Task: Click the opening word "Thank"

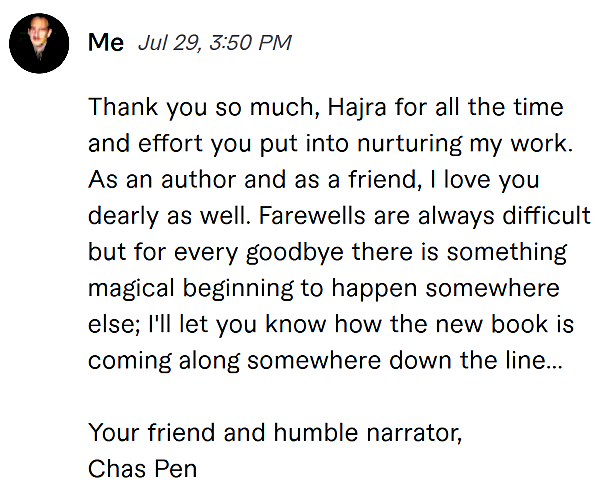Action: click(123, 107)
